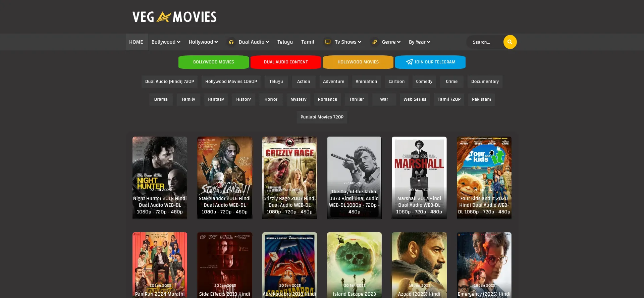Screen dimensions: 644x298
Task: Open the Side Effects 2013 poster
Action: click(225, 265)
